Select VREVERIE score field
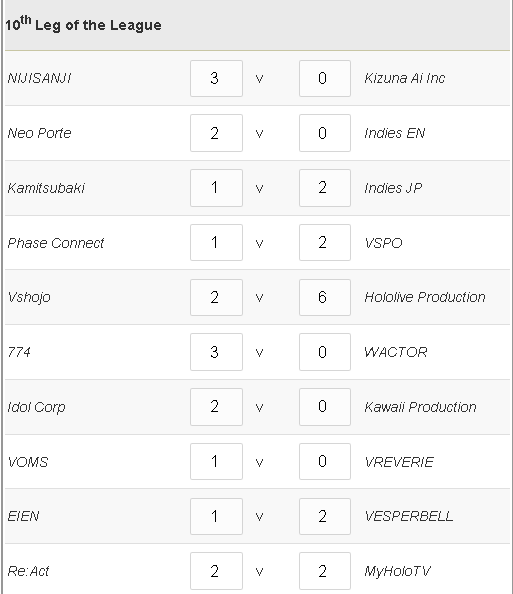The height and width of the screenshot is (594, 513). [325, 461]
